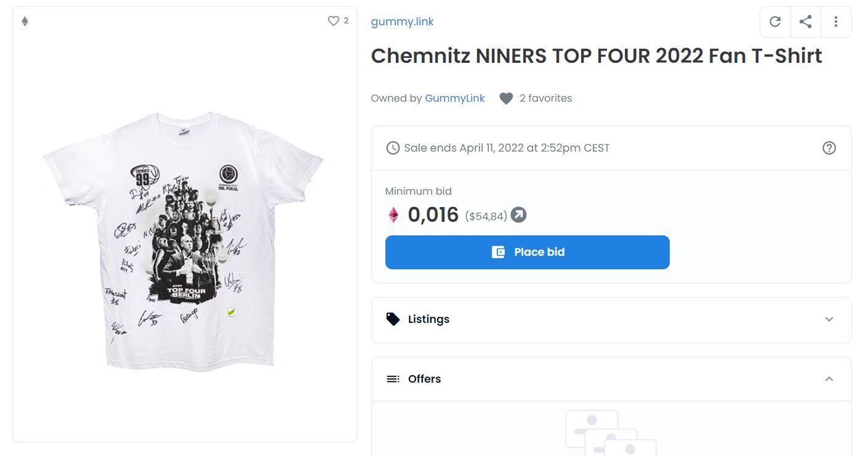Toggle favorite heart on the image card
This screenshot has height=456, width=868.
click(x=333, y=21)
